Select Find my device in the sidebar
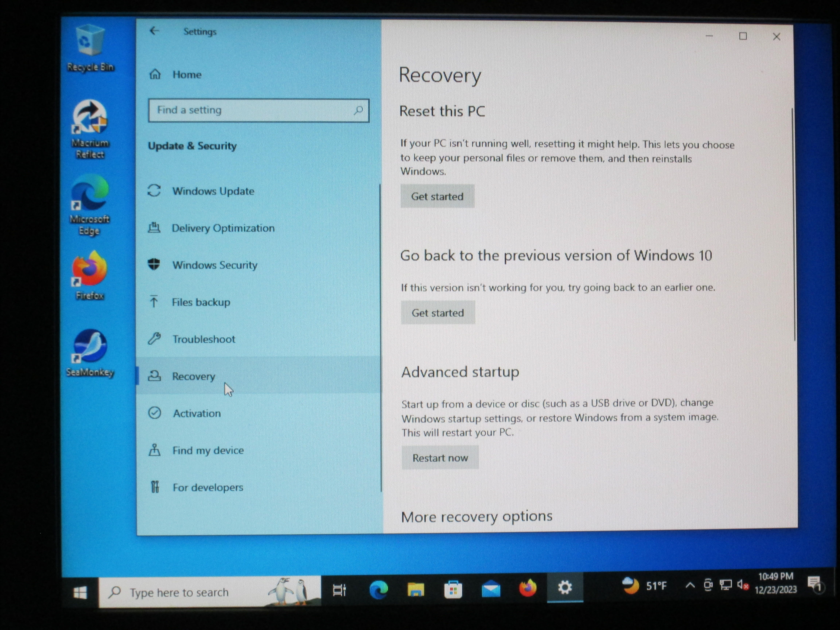The height and width of the screenshot is (630, 840). pos(258,450)
